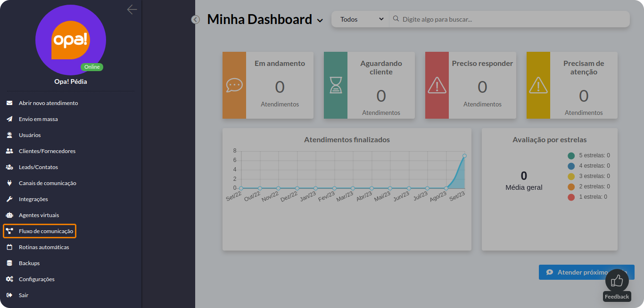Image resolution: width=644 pixels, height=308 pixels.
Task: Open the Precisam de atenção card
Action: pyautogui.click(x=572, y=85)
